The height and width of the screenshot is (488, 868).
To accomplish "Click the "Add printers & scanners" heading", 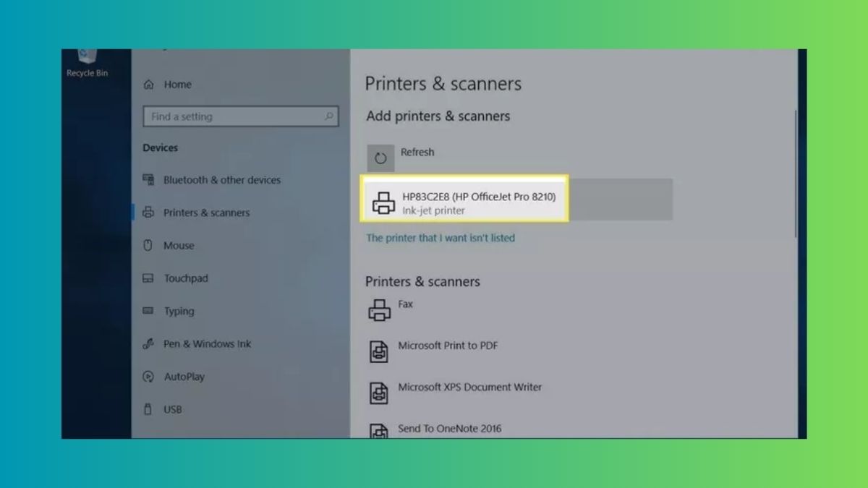I will pyautogui.click(x=438, y=116).
